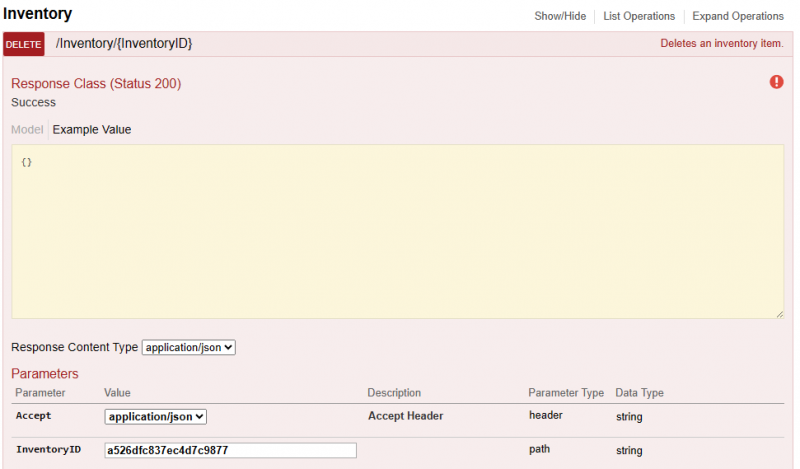
Task: Click the red Parameters heading
Action: click(x=45, y=373)
